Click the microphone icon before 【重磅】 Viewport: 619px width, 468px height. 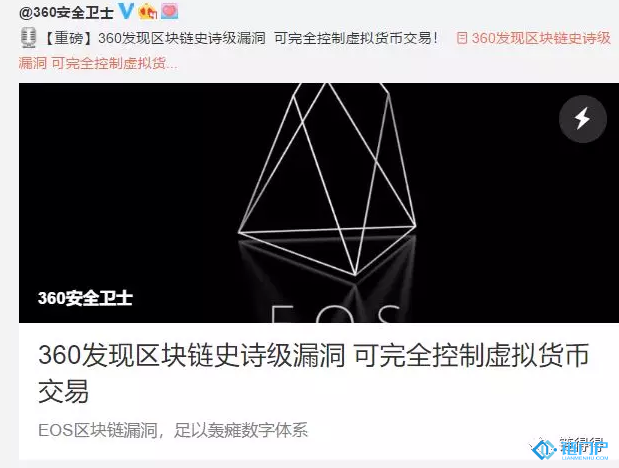pos(28,38)
